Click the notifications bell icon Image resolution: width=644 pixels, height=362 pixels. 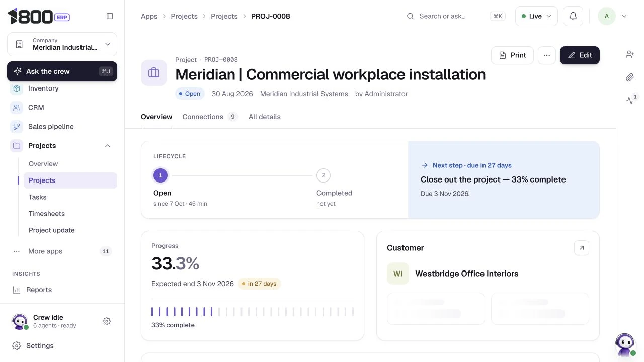click(573, 16)
